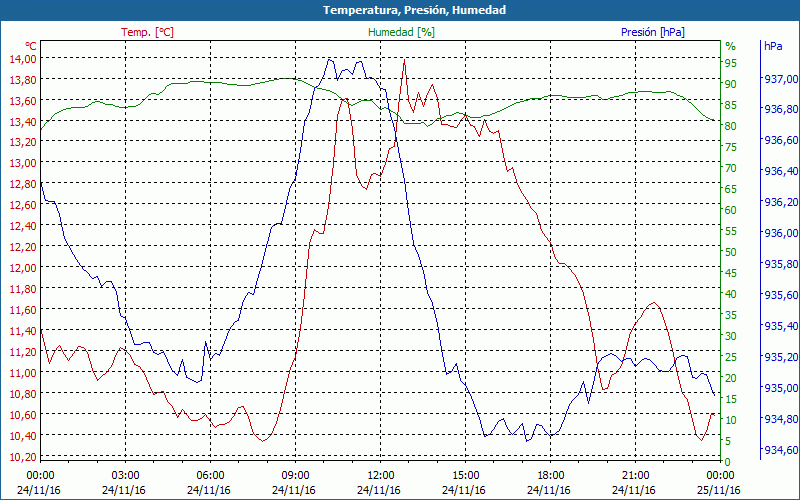Click the '21:00' time axis label
This screenshot has width=800, height=500.
click(636, 476)
